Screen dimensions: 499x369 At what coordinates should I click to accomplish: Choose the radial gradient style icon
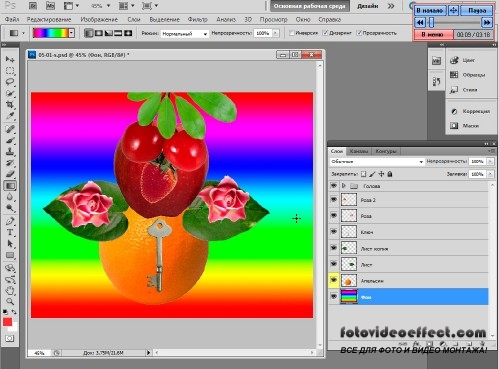99,33
